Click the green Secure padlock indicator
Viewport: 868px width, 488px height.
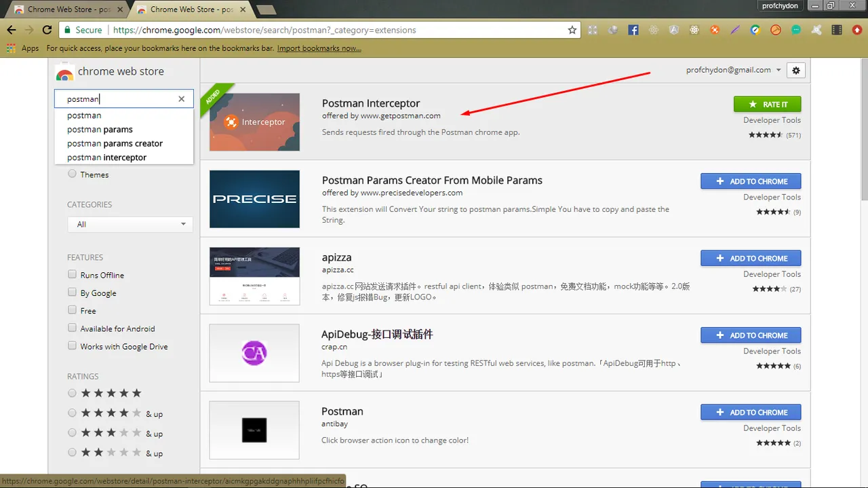(x=83, y=30)
